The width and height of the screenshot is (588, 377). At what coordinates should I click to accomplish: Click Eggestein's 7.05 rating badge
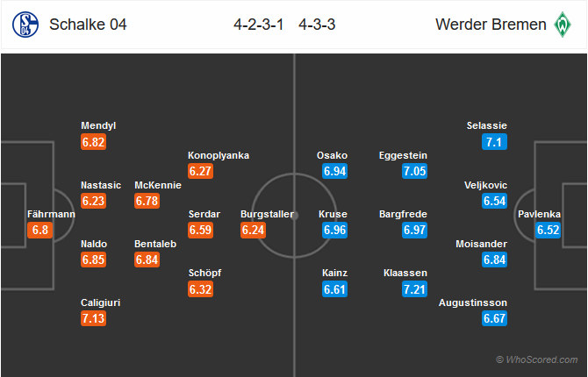click(x=414, y=171)
